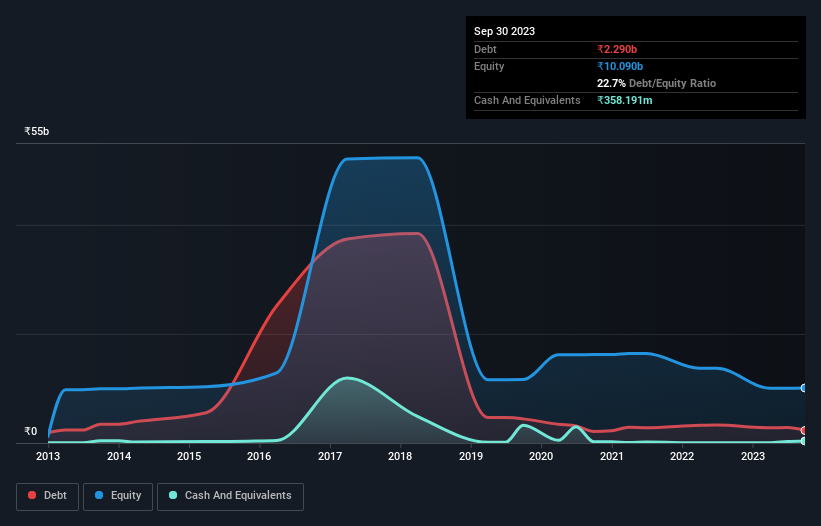Click the red Debt endpoint marker
This screenshot has height=526, width=821.
point(804,430)
